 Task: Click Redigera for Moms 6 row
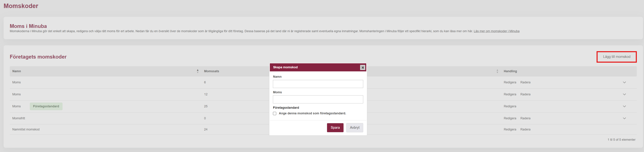(510, 82)
